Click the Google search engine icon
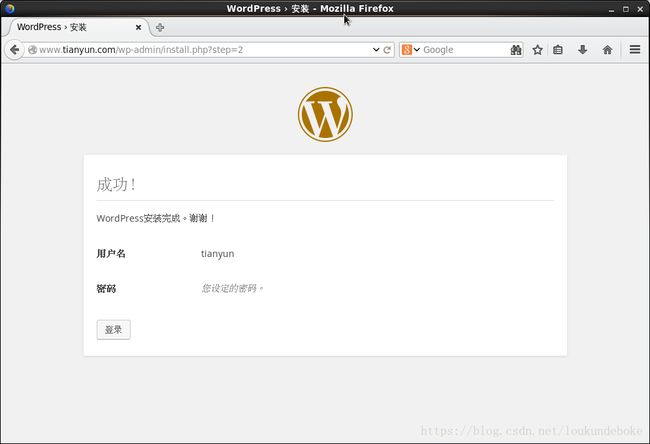The image size is (650, 444). 407,50
